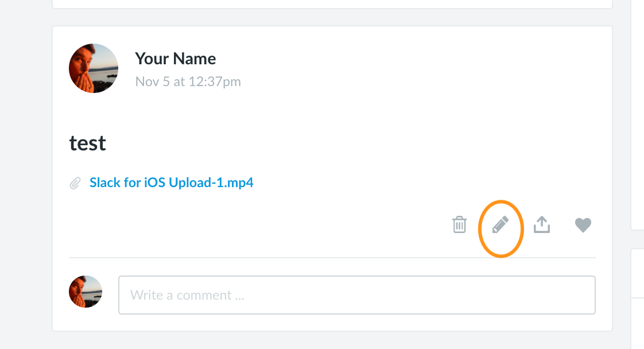Click the previous post card at the top
The height and width of the screenshot is (349, 644).
point(332,3)
